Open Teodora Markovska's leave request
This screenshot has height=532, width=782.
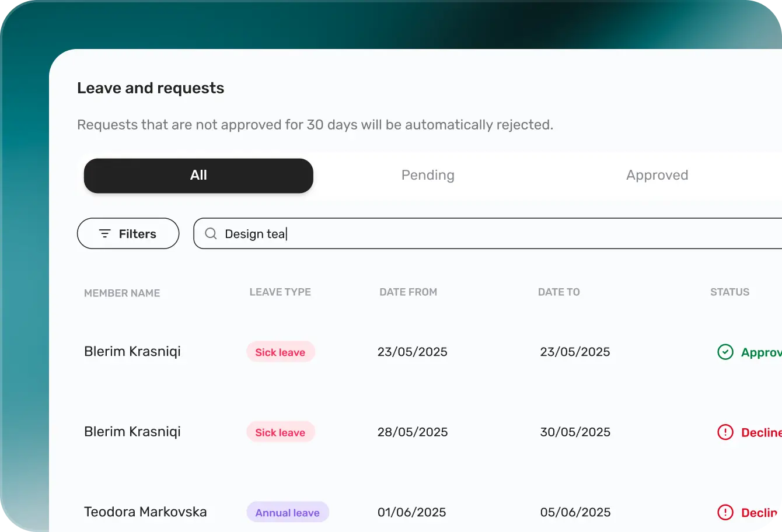coord(145,512)
